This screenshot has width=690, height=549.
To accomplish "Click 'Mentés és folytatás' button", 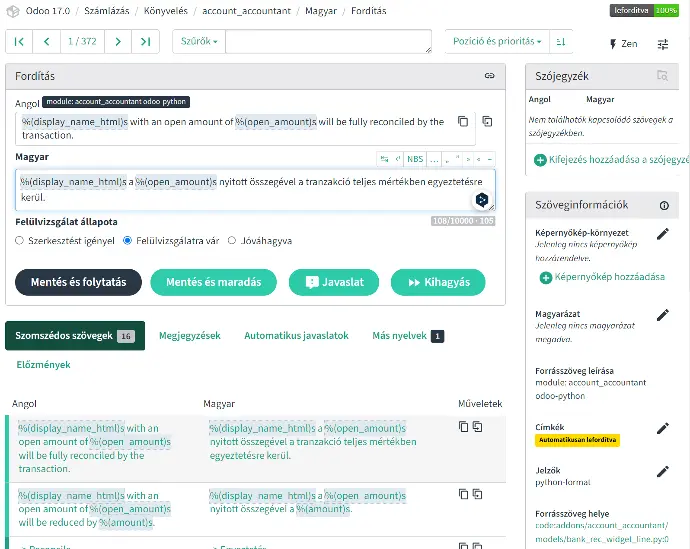I will tap(78, 282).
